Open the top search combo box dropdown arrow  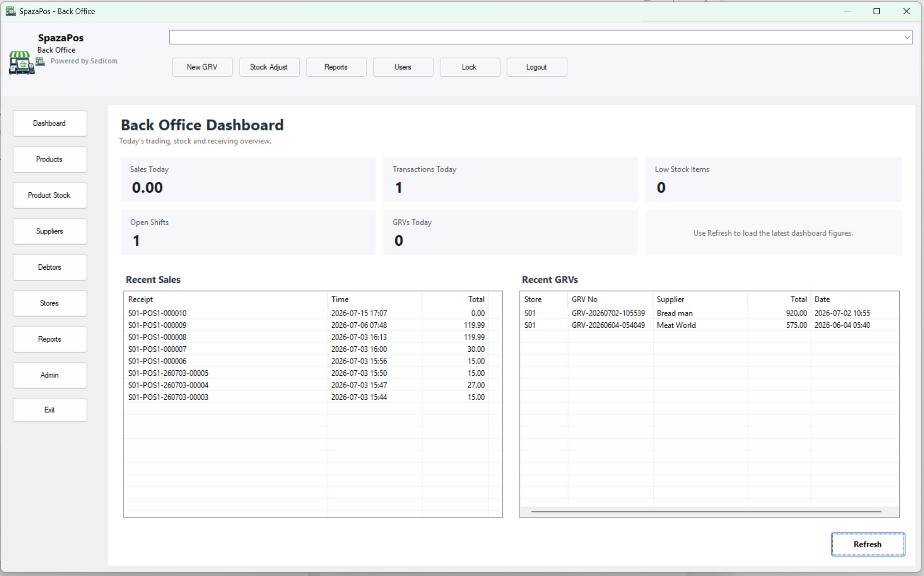pyautogui.click(x=907, y=37)
